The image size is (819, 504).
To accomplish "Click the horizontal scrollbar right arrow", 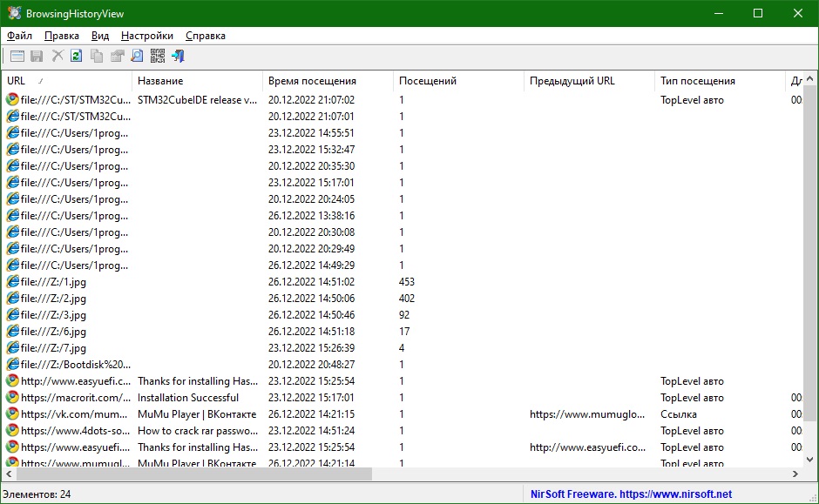I will pyautogui.click(x=795, y=474).
